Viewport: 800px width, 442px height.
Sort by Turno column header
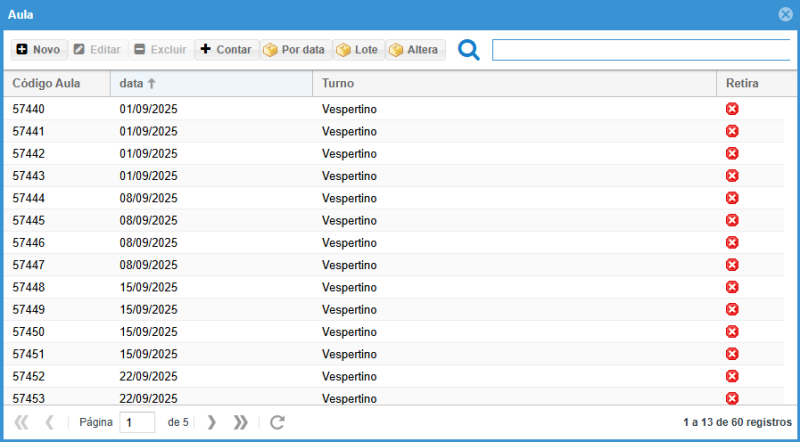tap(512, 84)
